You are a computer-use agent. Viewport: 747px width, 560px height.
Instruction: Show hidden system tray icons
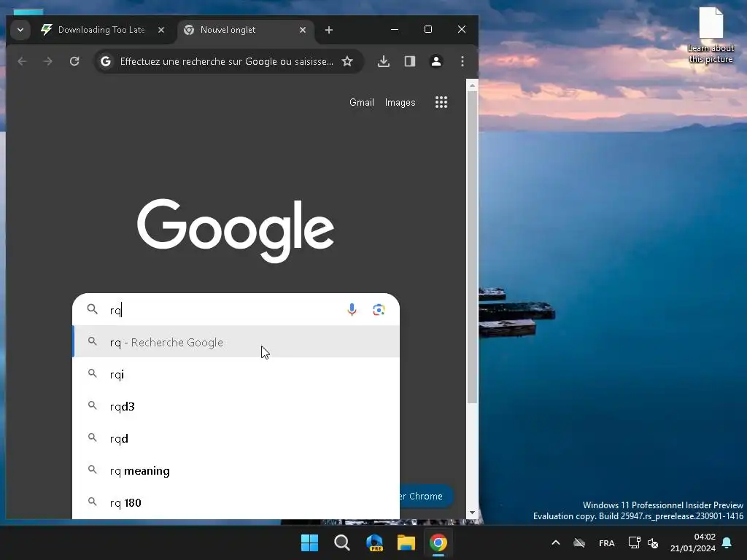555,542
